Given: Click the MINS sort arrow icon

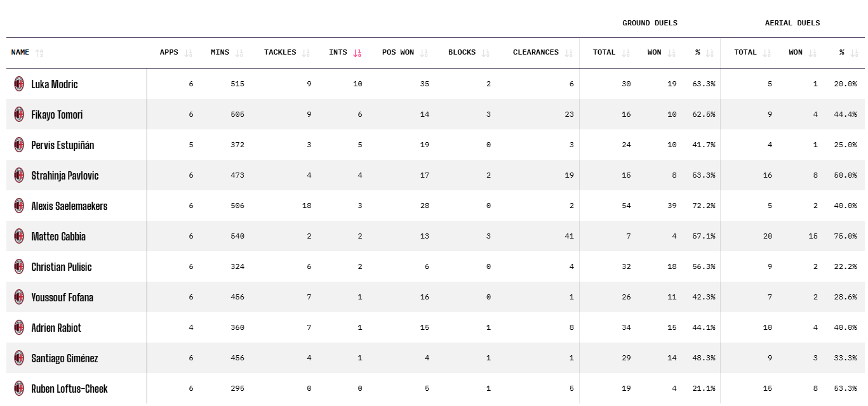Looking at the screenshot, I should [x=239, y=53].
